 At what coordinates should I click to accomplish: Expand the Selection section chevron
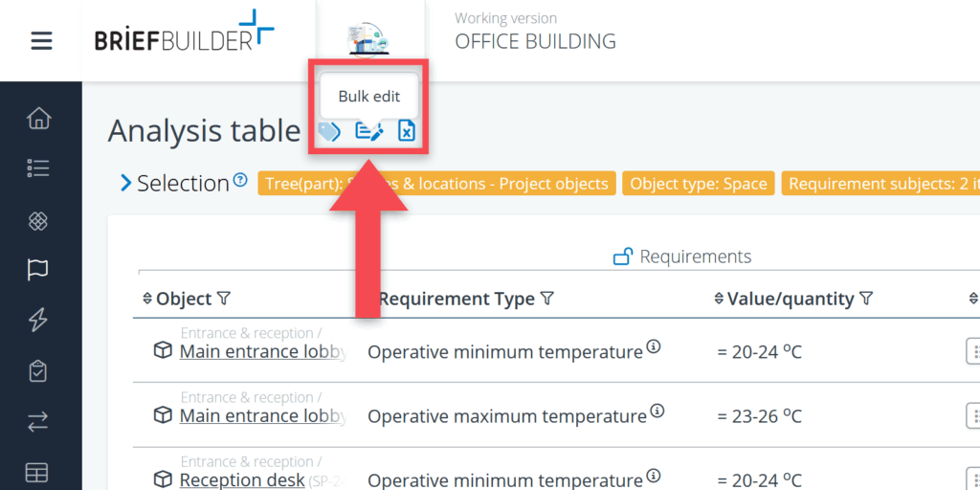tap(125, 183)
